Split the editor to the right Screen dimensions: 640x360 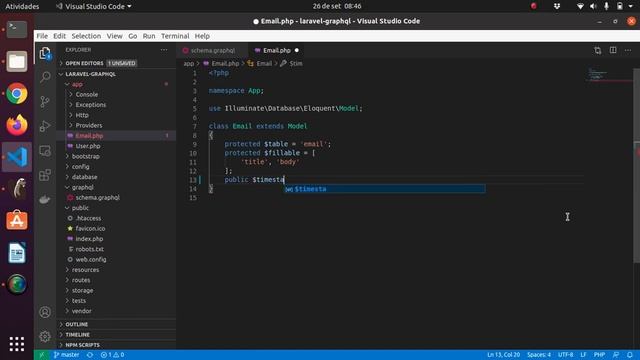click(x=613, y=50)
